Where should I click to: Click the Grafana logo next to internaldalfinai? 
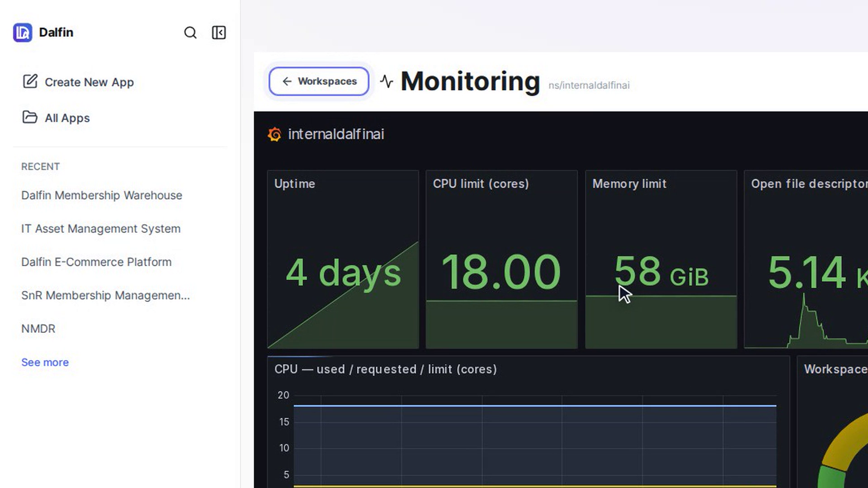click(274, 134)
